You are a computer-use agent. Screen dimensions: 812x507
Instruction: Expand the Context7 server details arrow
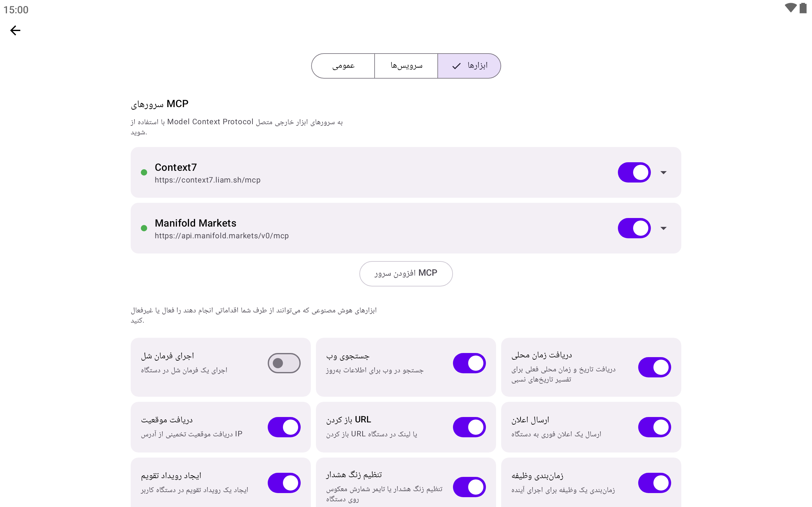tap(663, 172)
